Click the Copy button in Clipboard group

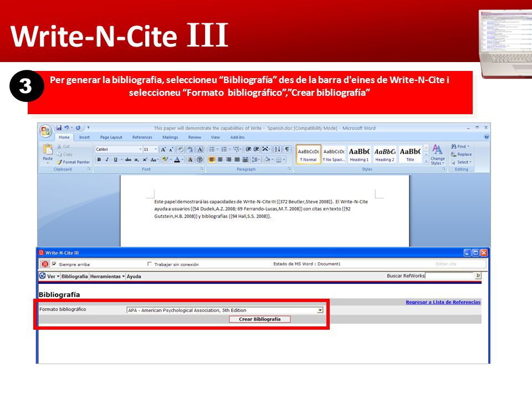(64, 155)
